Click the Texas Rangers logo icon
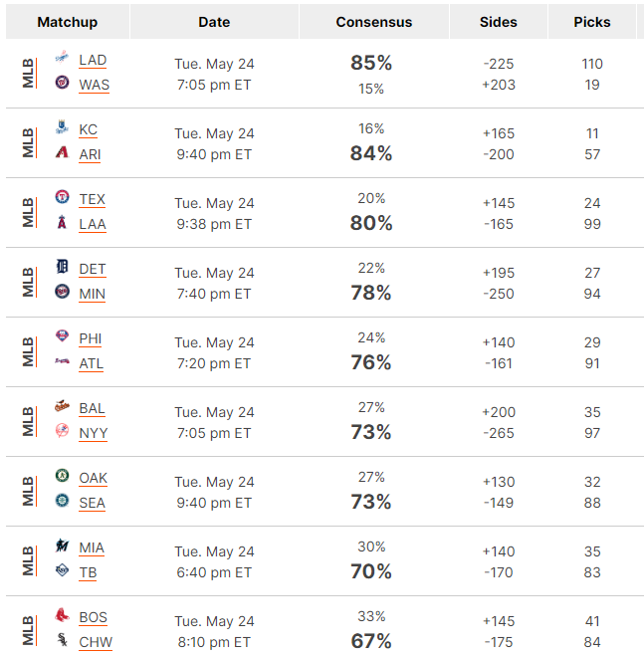644x656 pixels. [x=62, y=197]
